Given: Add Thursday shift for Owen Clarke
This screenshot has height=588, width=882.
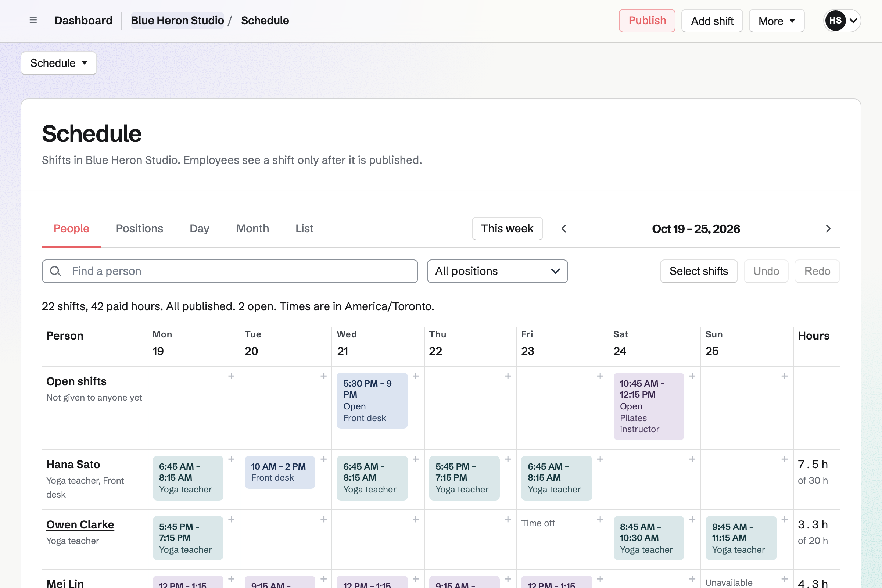Looking at the screenshot, I should 508,520.
